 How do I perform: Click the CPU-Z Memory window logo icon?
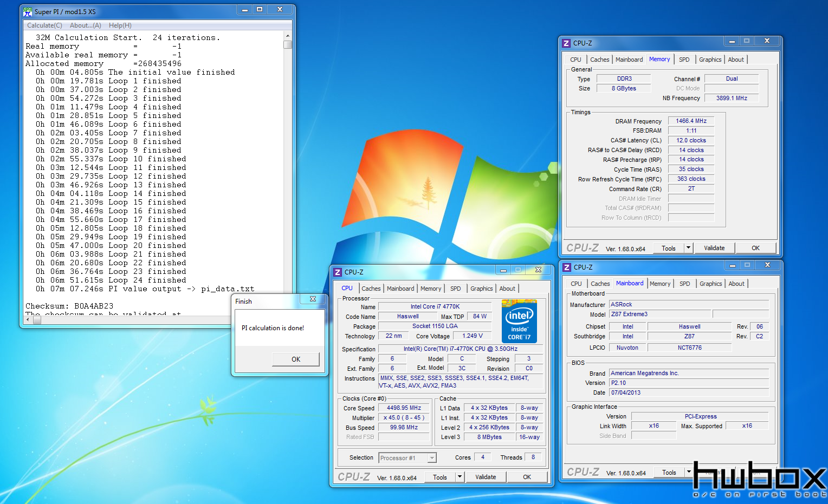(x=566, y=43)
